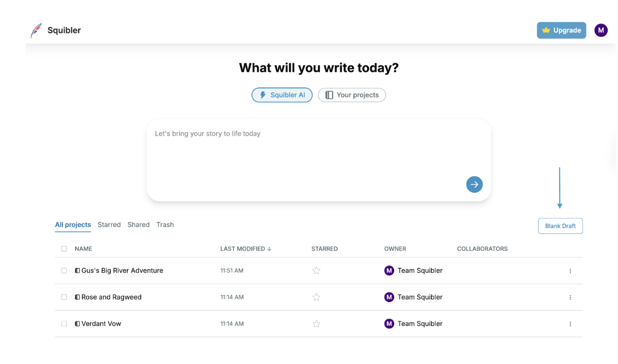
Task: Open more options for Verdant Vow
Action: [570, 324]
